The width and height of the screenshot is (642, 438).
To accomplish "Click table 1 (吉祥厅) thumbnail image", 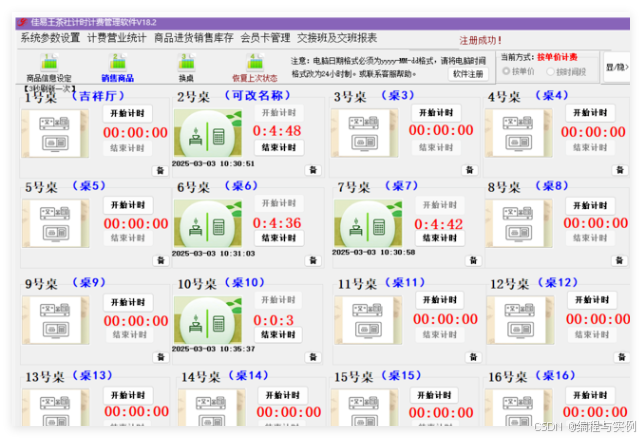I will (55, 133).
